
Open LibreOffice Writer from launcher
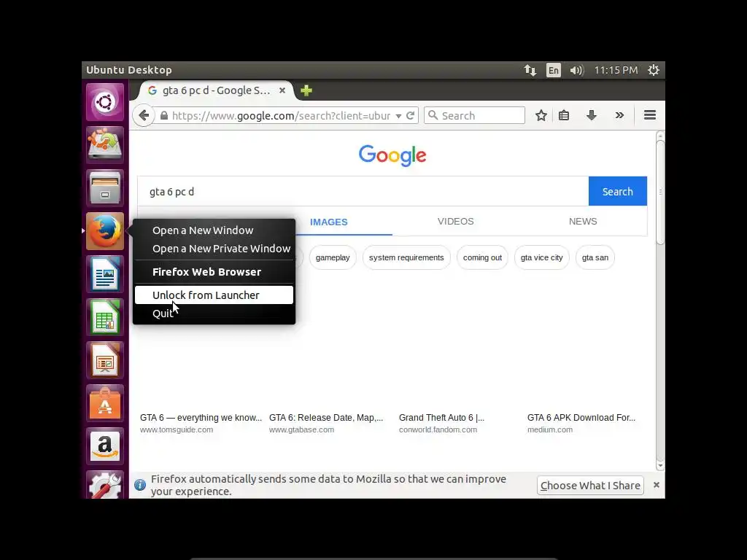[105, 274]
